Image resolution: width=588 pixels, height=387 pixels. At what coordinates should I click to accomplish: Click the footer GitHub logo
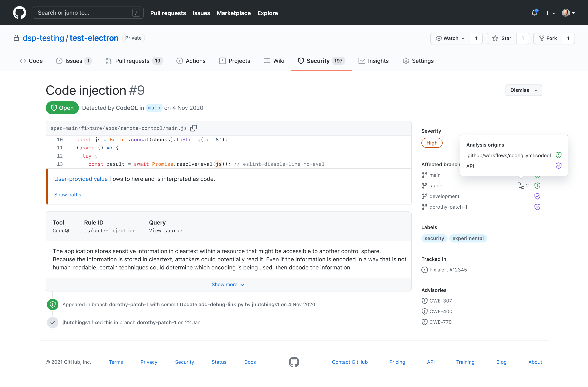(294, 362)
